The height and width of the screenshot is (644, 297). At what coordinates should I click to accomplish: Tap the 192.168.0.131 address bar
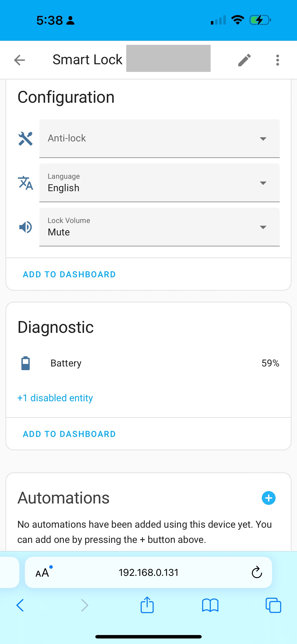(148, 573)
